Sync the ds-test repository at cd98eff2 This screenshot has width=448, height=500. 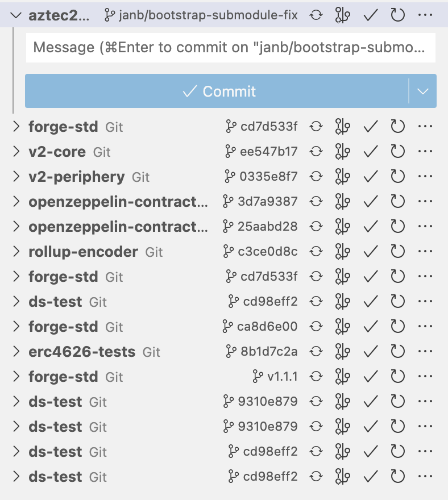click(x=316, y=301)
